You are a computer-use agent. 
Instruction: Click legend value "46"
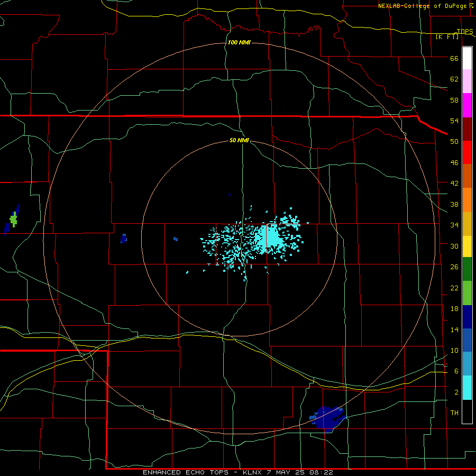pos(454,162)
